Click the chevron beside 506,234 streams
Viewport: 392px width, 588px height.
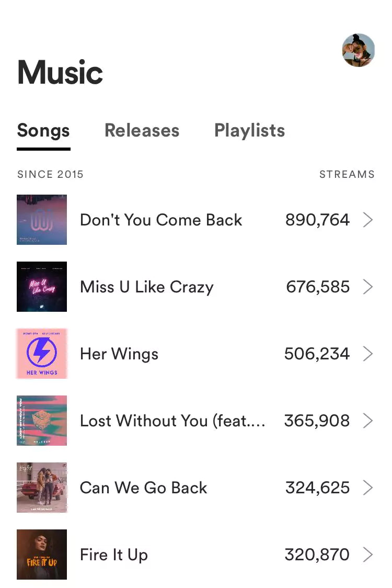368,354
